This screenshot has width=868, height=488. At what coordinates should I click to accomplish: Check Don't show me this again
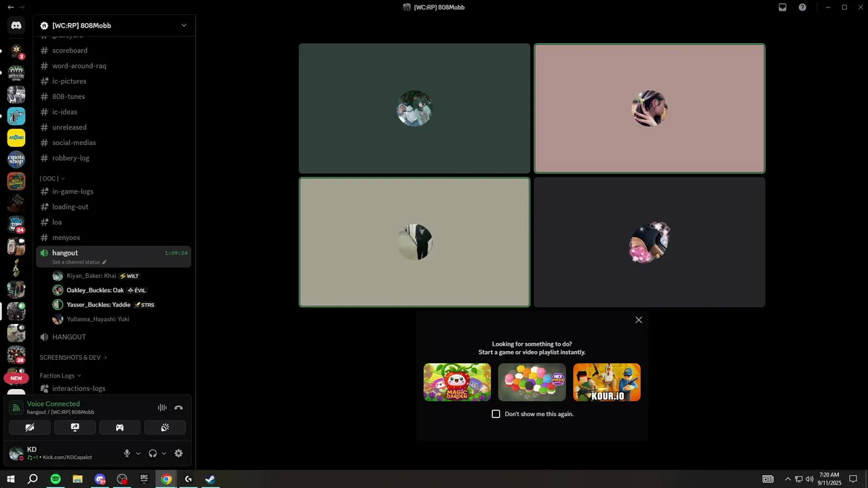496,414
